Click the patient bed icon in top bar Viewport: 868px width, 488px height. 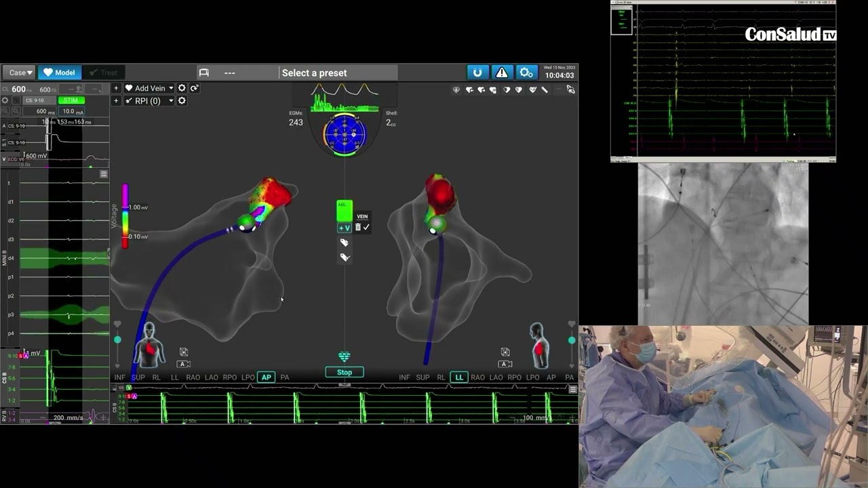(x=204, y=73)
